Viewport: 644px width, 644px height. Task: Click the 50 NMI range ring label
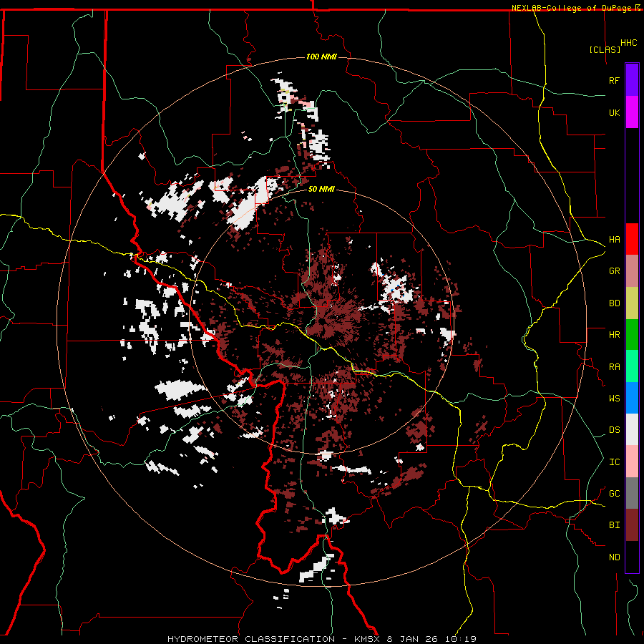[321, 190]
